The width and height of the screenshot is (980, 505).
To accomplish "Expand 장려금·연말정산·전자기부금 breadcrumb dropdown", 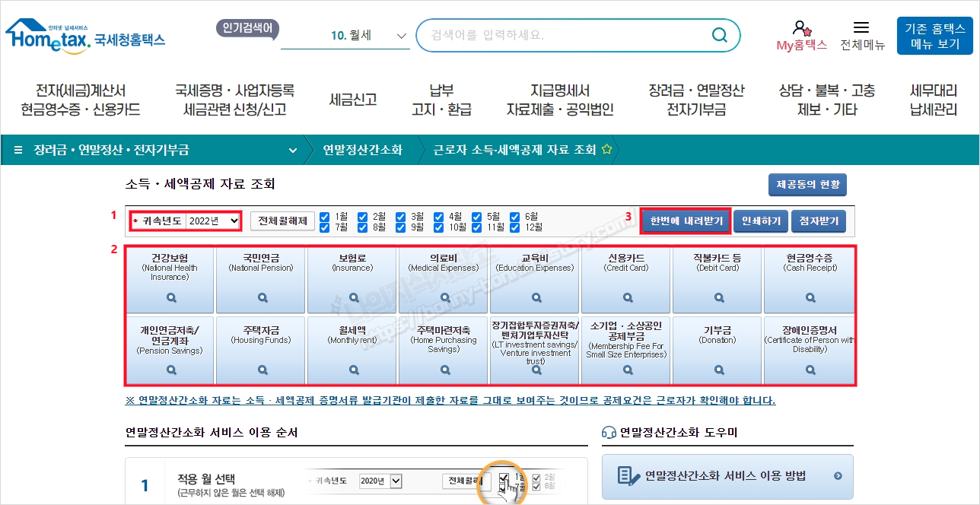I will pyautogui.click(x=293, y=150).
